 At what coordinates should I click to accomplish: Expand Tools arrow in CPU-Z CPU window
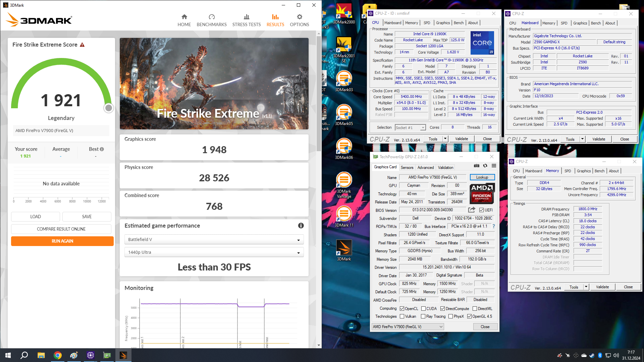[x=445, y=139]
